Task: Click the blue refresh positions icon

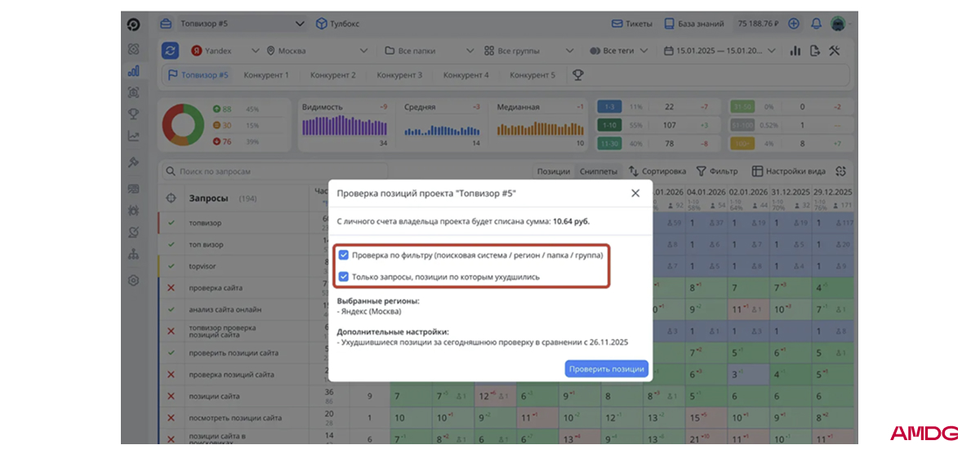Action: [x=170, y=51]
